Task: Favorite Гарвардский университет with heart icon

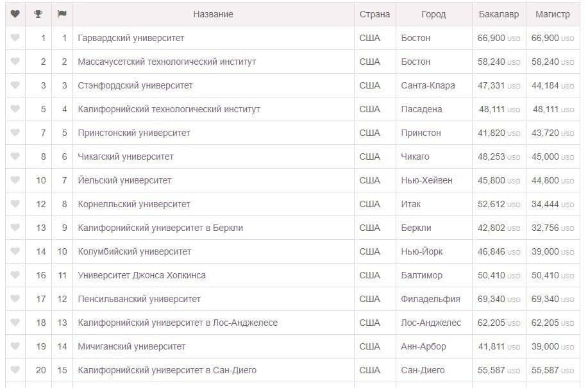Action: 15,37
